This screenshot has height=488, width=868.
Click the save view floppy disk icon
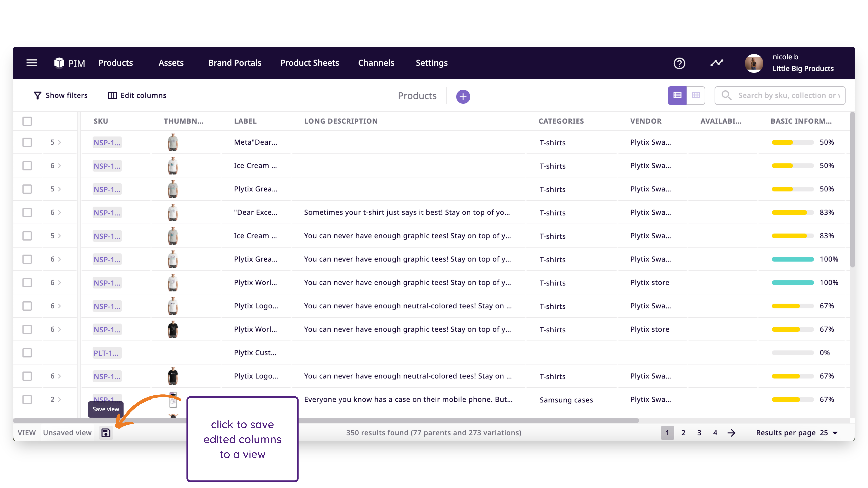106,433
